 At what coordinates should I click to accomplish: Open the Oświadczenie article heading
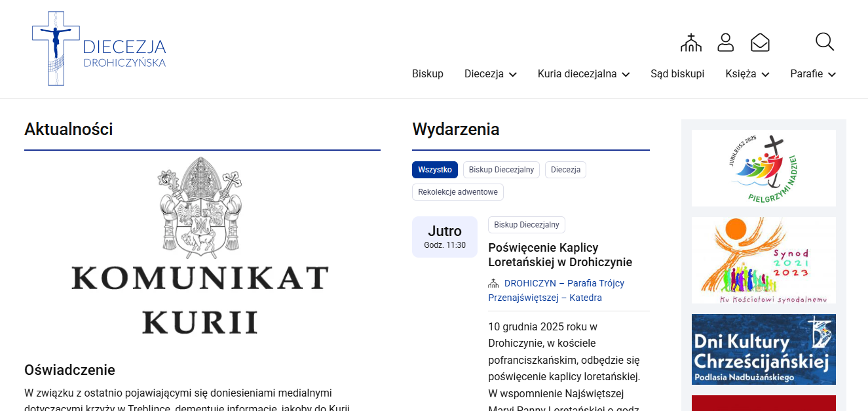click(69, 370)
